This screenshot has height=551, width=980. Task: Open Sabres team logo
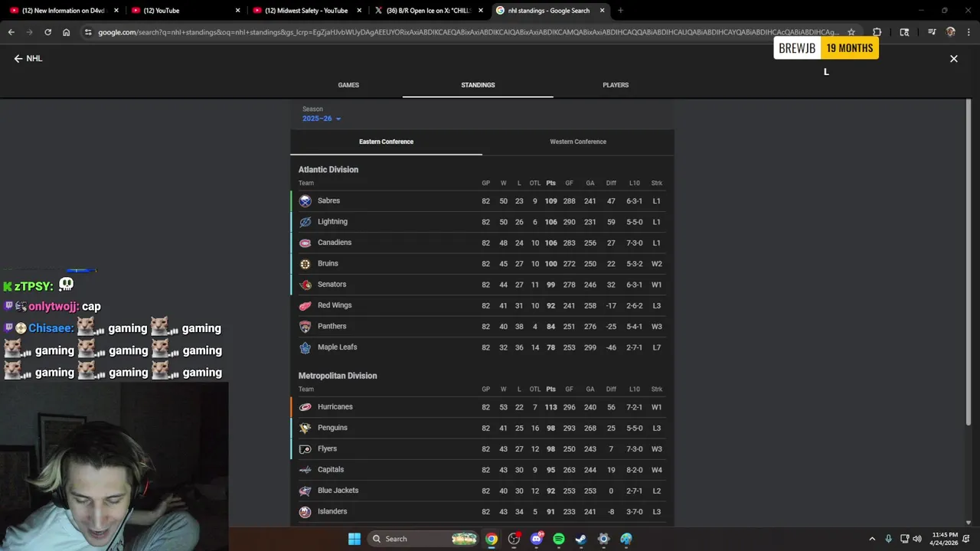point(305,201)
